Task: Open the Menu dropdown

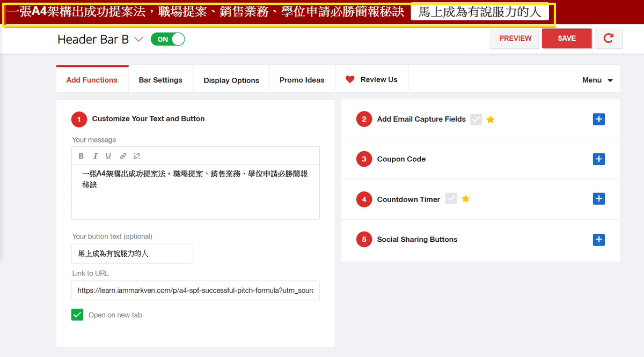Action: click(x=597, y=80)
